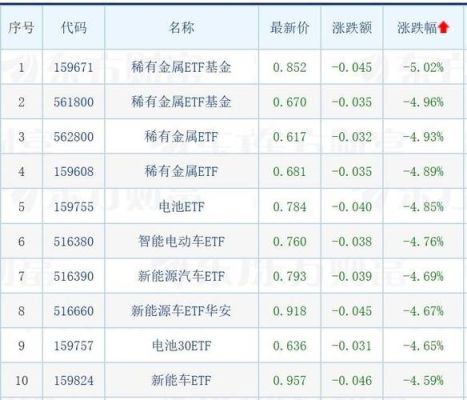Sort by the 涨跌幅 column header
The image size is (467, 400).
[x=417, y=28]
